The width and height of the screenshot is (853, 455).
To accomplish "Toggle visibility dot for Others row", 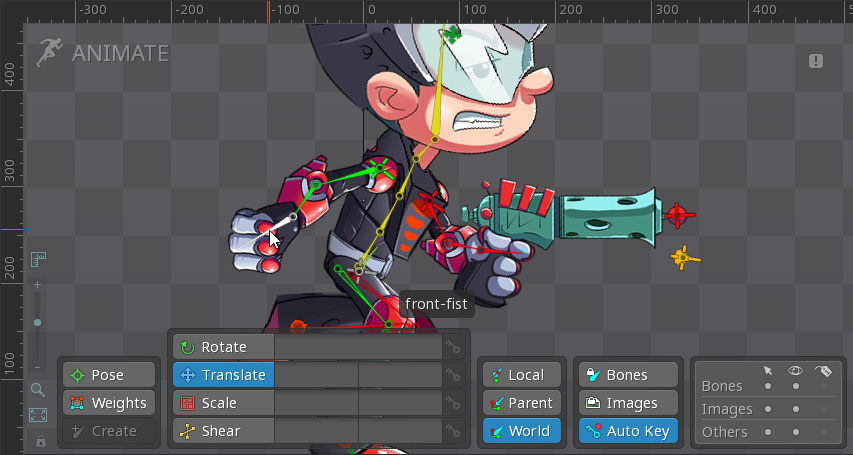I will 796,432.
